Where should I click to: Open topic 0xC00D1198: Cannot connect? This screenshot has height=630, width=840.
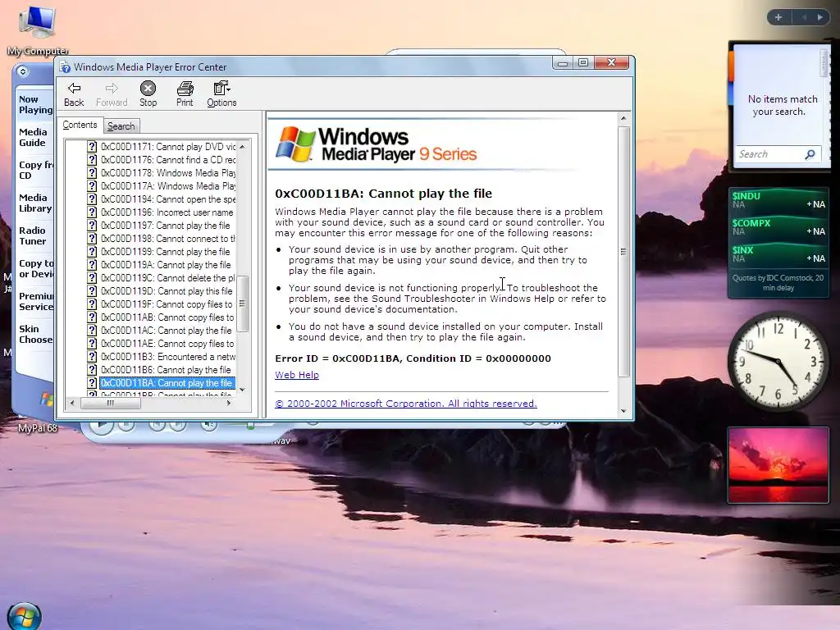[x=167, y=239]
